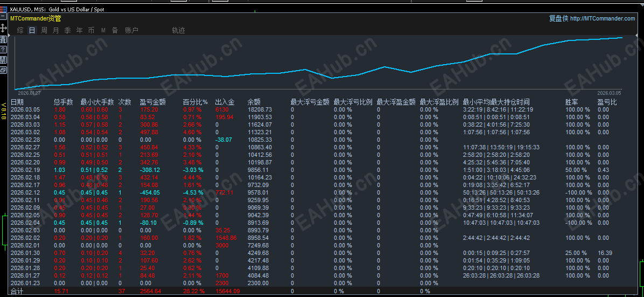Collapse the panel with the minus button
644x297 pixels.
pyautogui.click(x=3, y=17)
